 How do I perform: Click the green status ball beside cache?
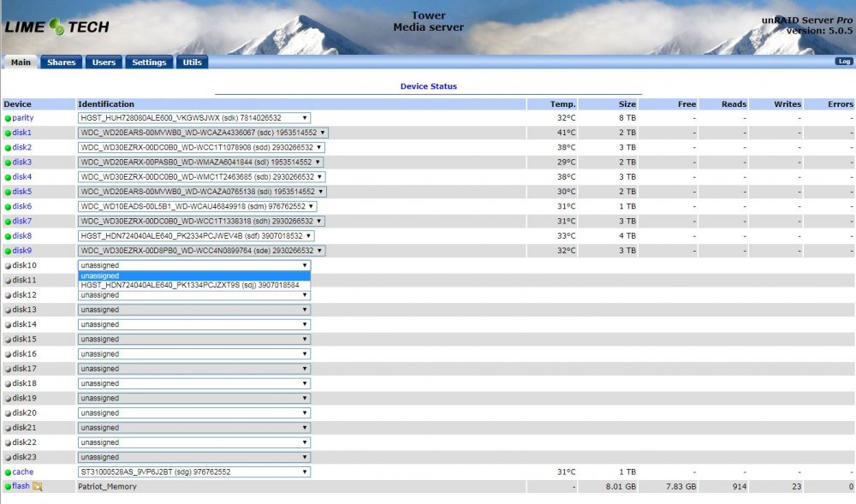tap(8, 472)
